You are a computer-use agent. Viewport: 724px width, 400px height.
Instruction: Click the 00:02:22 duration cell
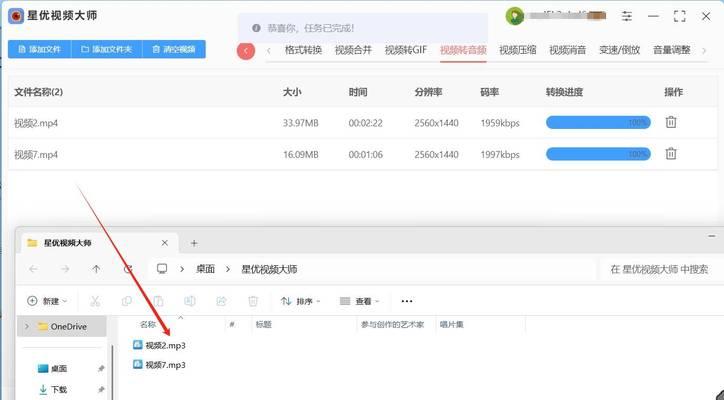pos(366,123)
